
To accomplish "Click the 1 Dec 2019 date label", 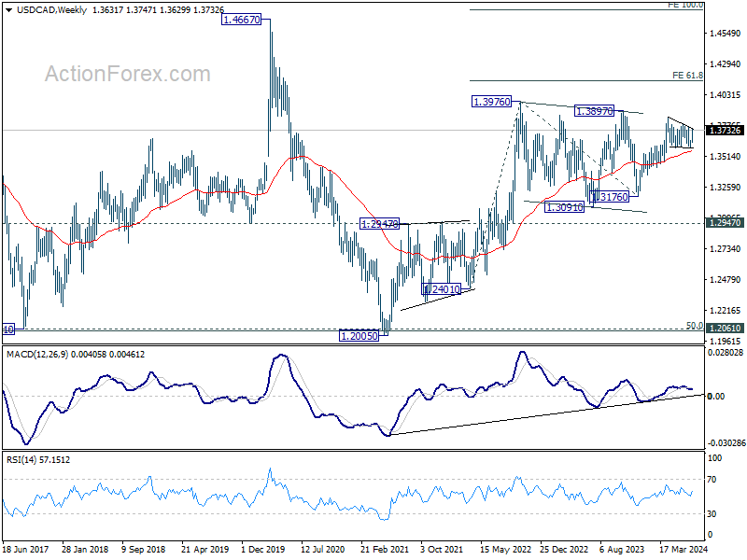I will pyautogui.click(x=263, y=550).
